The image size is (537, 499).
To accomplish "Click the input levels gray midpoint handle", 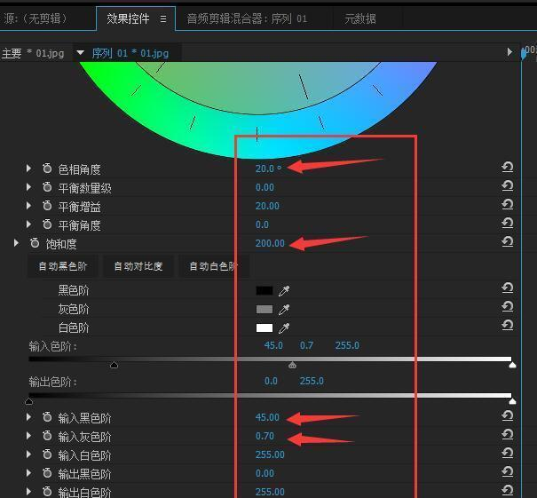I will click(292, 365).
